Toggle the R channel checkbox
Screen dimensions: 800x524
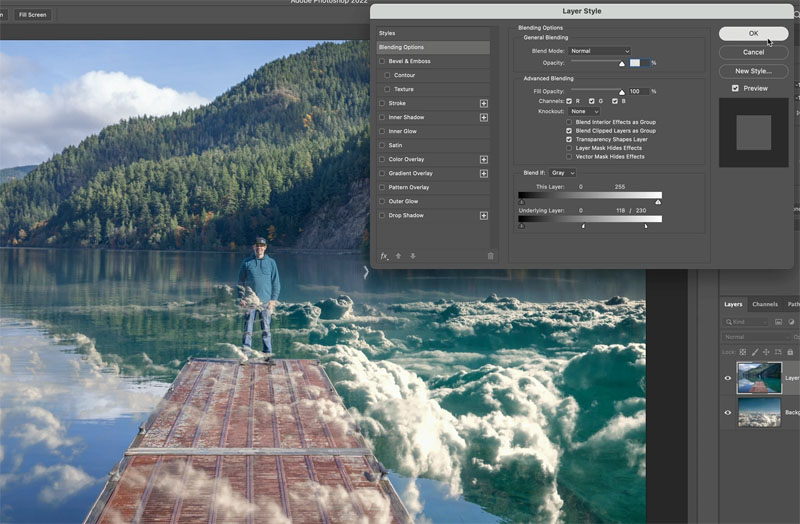[569, 101]
